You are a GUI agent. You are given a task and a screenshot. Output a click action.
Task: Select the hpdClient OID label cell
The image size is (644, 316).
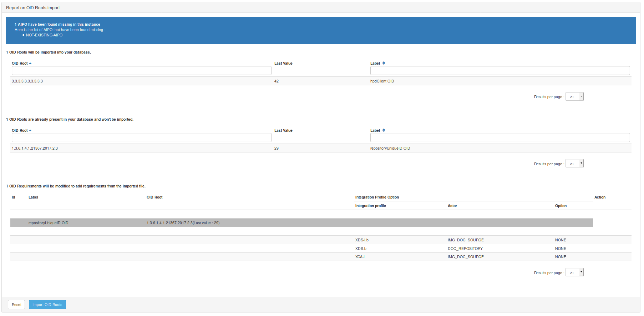point(382,81)
